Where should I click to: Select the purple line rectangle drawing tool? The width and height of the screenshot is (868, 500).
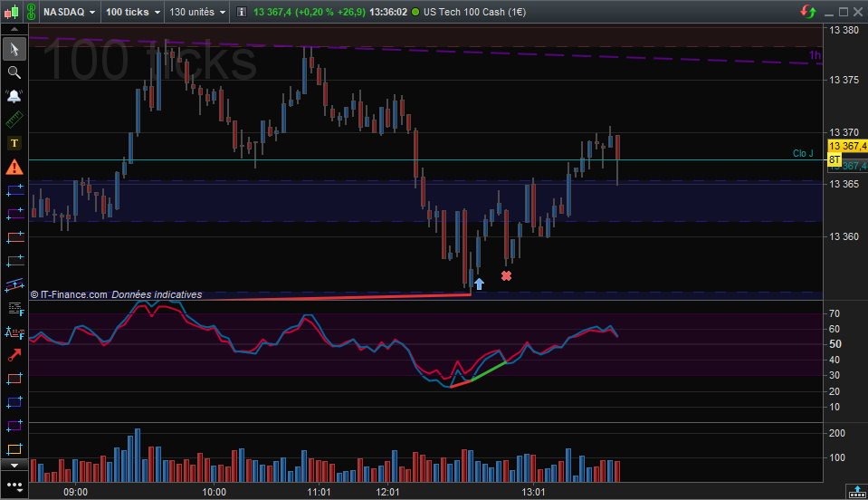point(15,214)
